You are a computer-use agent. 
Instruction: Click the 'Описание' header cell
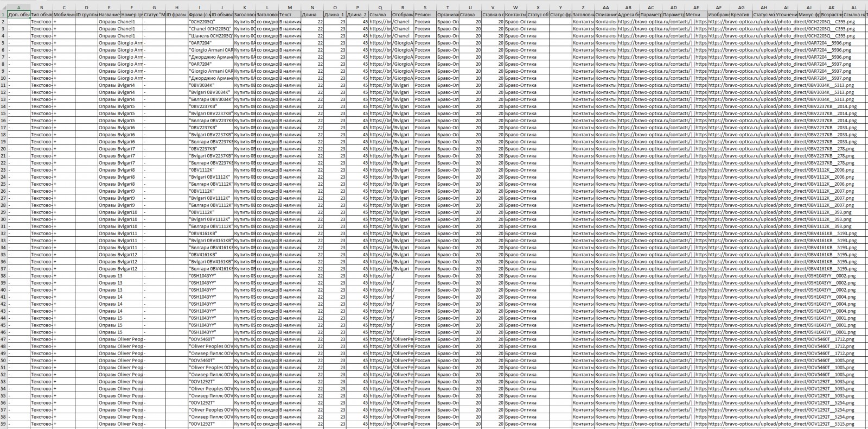[x=606, y=15]
